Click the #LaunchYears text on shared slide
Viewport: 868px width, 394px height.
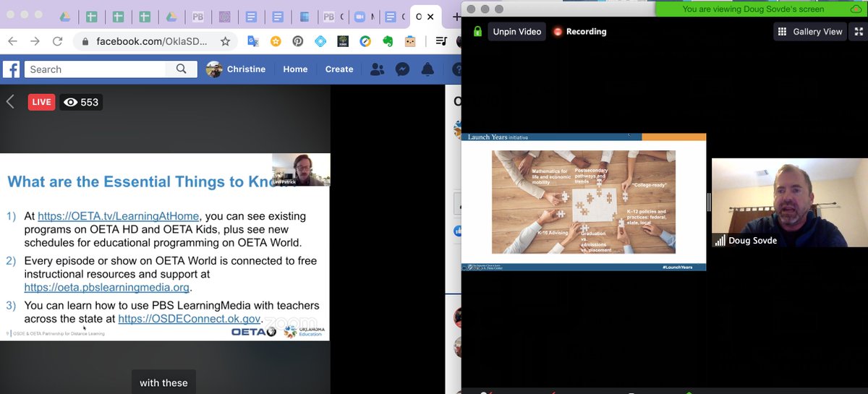[677, 267]
